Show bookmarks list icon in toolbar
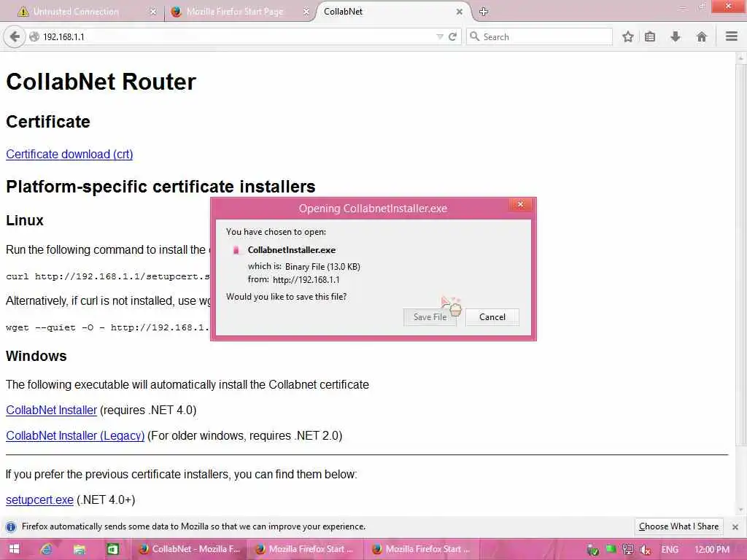 [650, 36]
